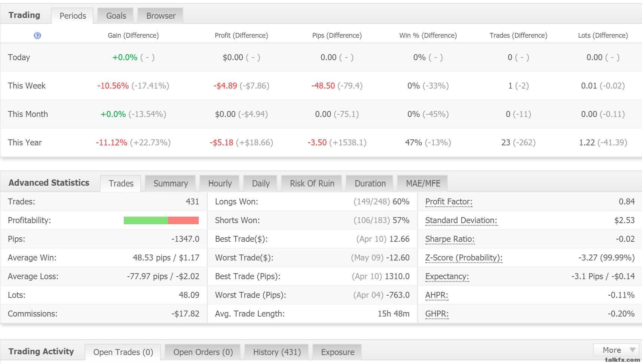Viewport: 642px width, 364px height.
Task: Click the Expectancy link
Action: 447,277
